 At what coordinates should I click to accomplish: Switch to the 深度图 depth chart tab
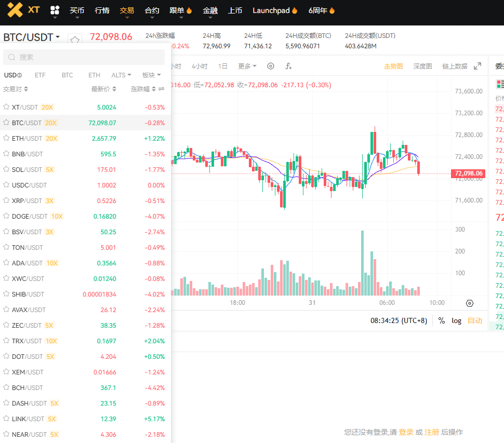pos(422,66)
